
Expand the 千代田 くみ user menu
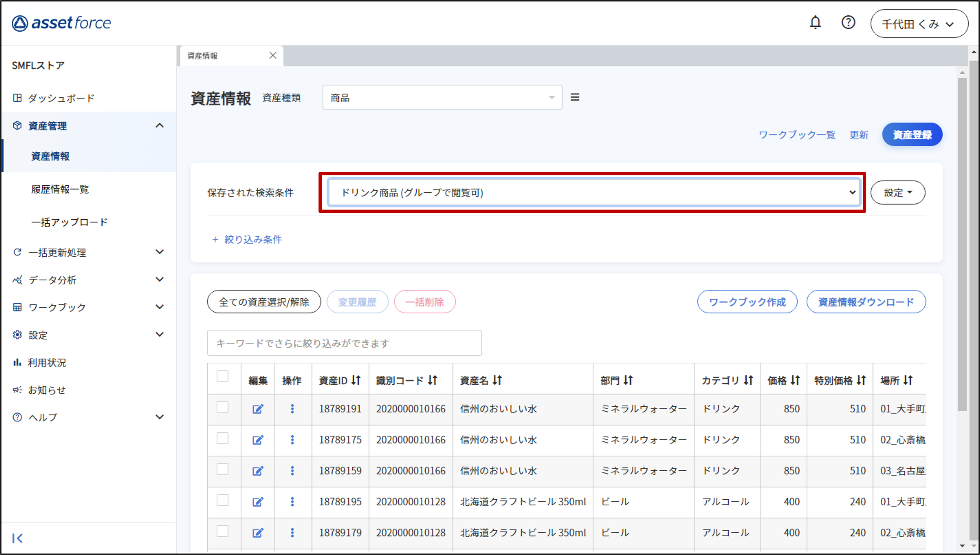[x=919, y=24]
